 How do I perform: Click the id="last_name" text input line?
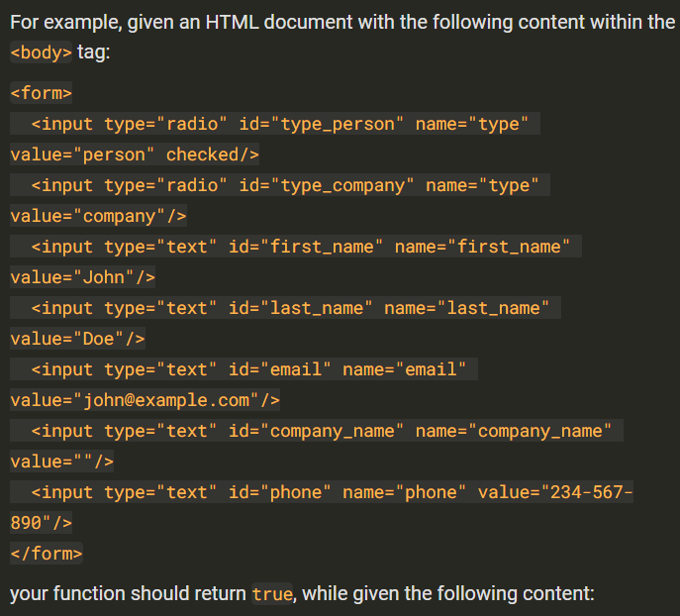[285, 308]
